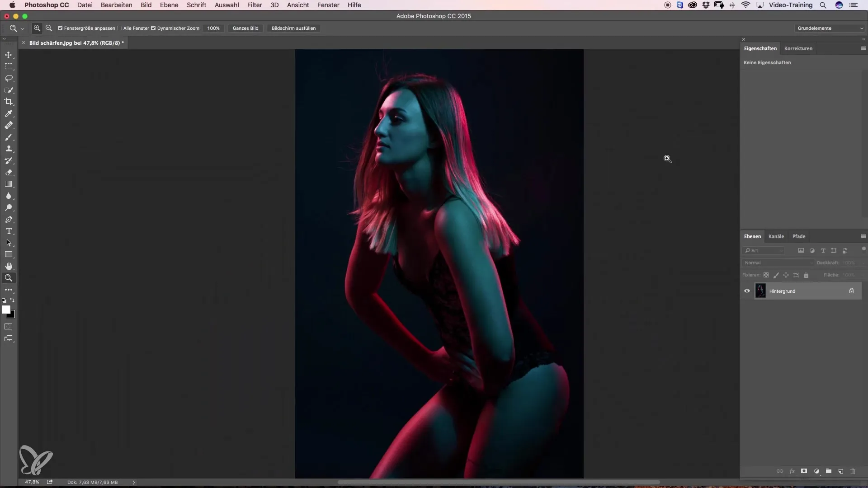Click the Bildschirm ausfüllen button

coord(293,28)
